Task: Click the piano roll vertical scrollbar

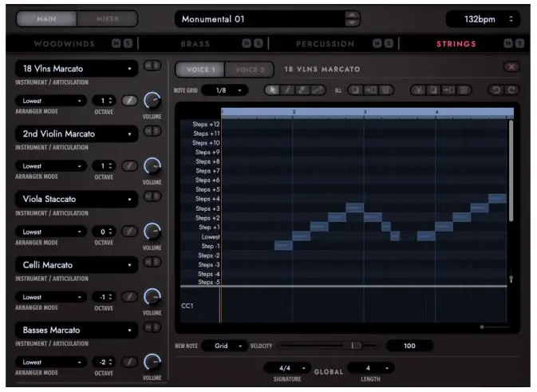Action: click(511, 170)
